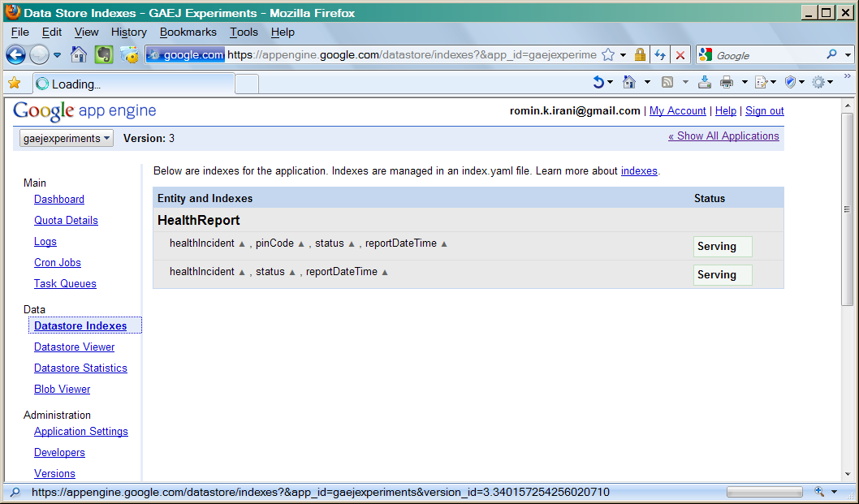Click the Show All Applications link
Viewport: 859px width, 504px height.
tap(723, 136)
